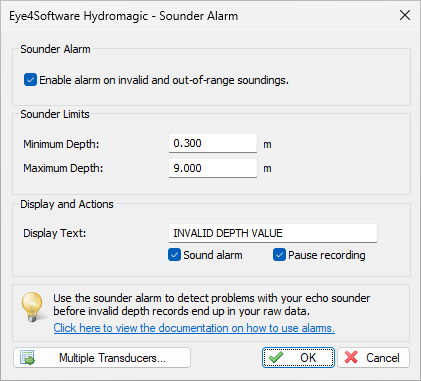This screenshot has height=381, width=421.
Task: Click the Display and Actions heading
Action: 67,204
